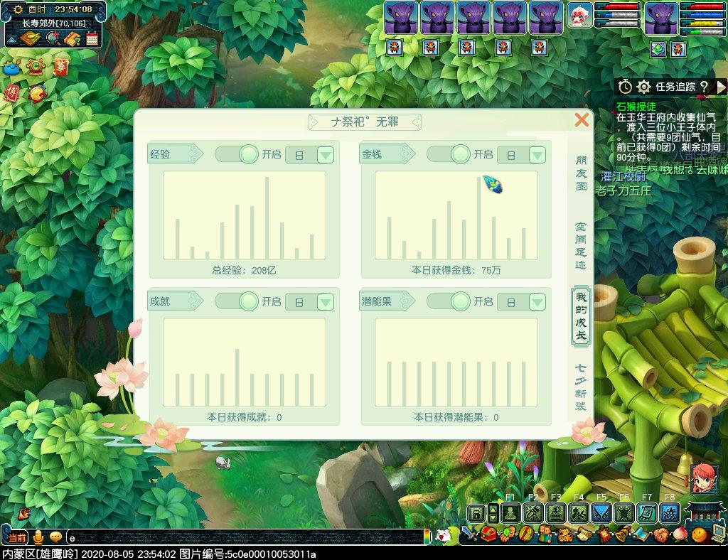The height and width of the screenshot is (560, 728).
Task: Open task tracker settings gear
Action: point(643,86)
